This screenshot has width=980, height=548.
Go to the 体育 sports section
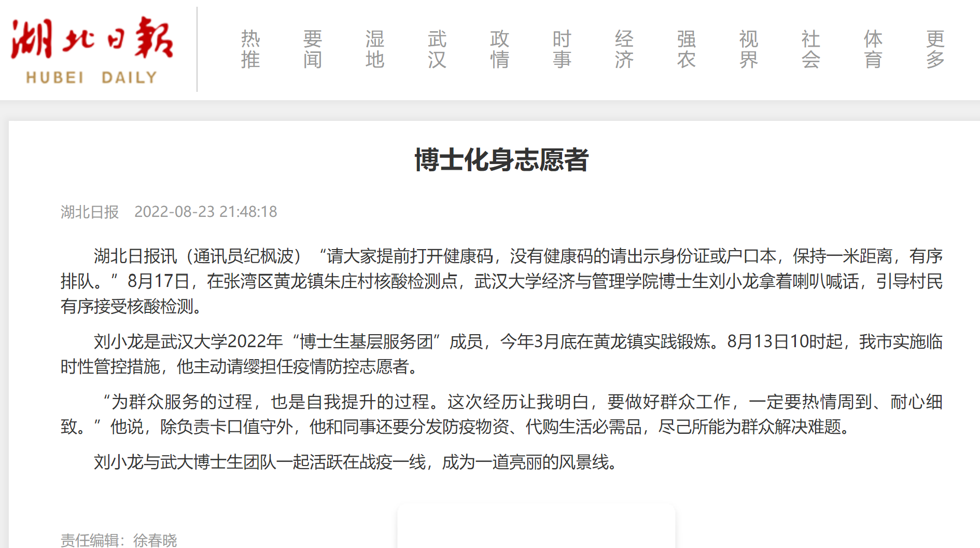pyautogui.click(x=873, y=49)
